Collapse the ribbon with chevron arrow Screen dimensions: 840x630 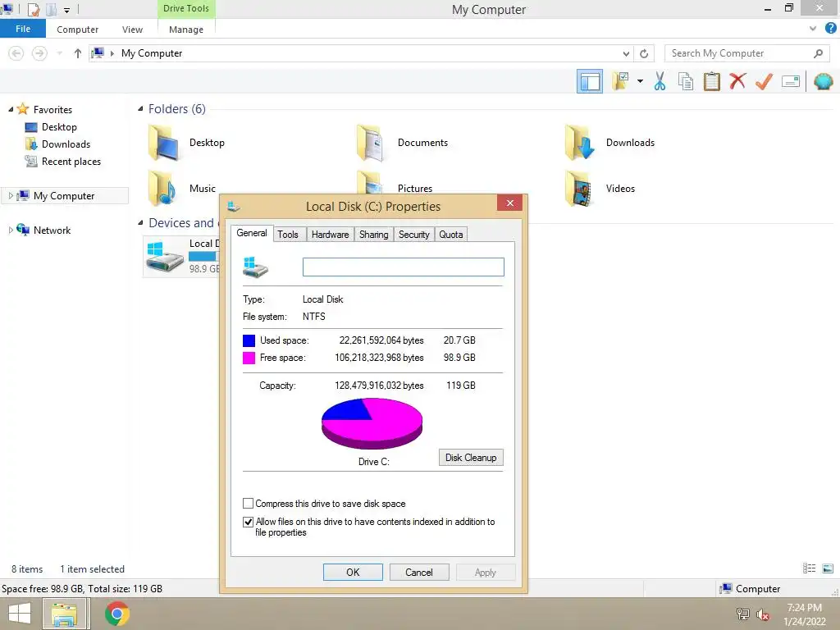(813, 29)
